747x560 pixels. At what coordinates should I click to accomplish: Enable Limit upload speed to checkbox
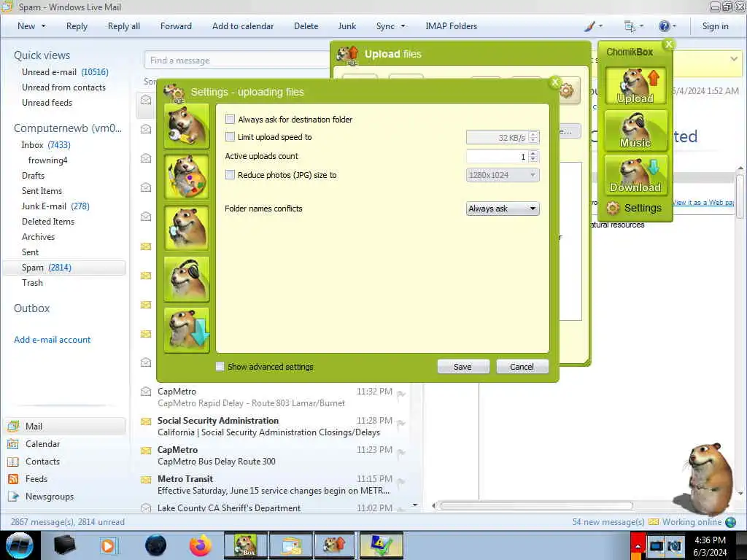click(x=230, y=137)
